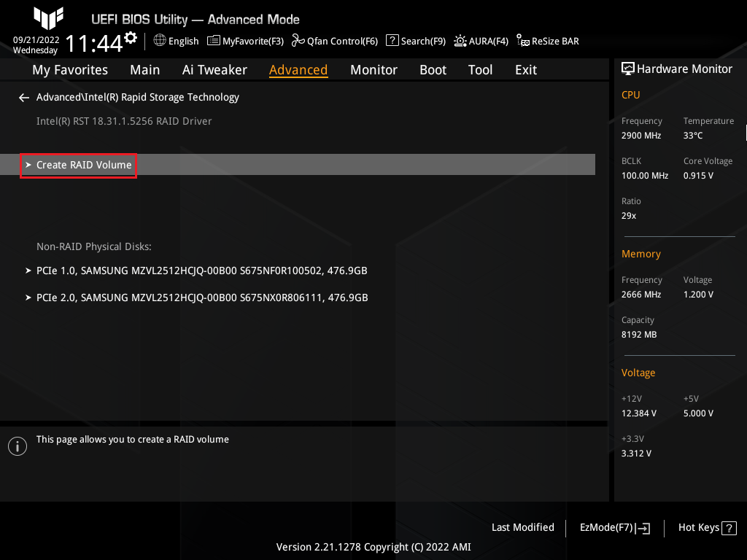Screen dimensions: 747x560
Task: Click the Hardware Monitor screen icon
Action: [628, 69]
